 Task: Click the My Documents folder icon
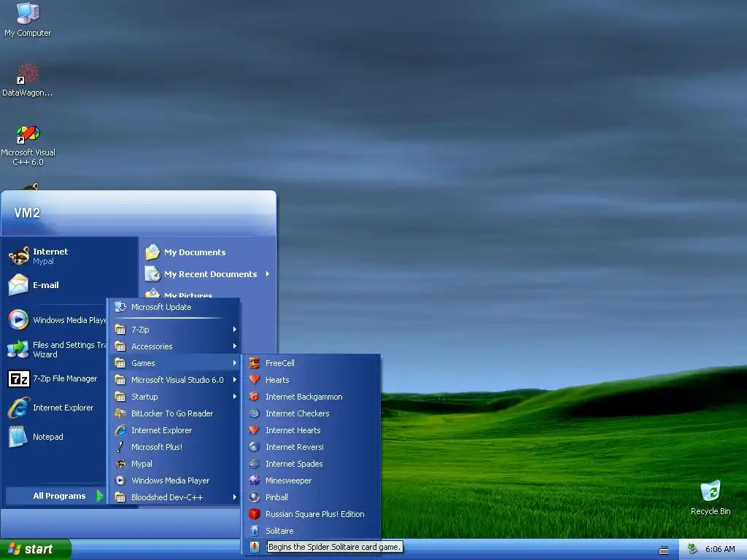coord(152,252)
